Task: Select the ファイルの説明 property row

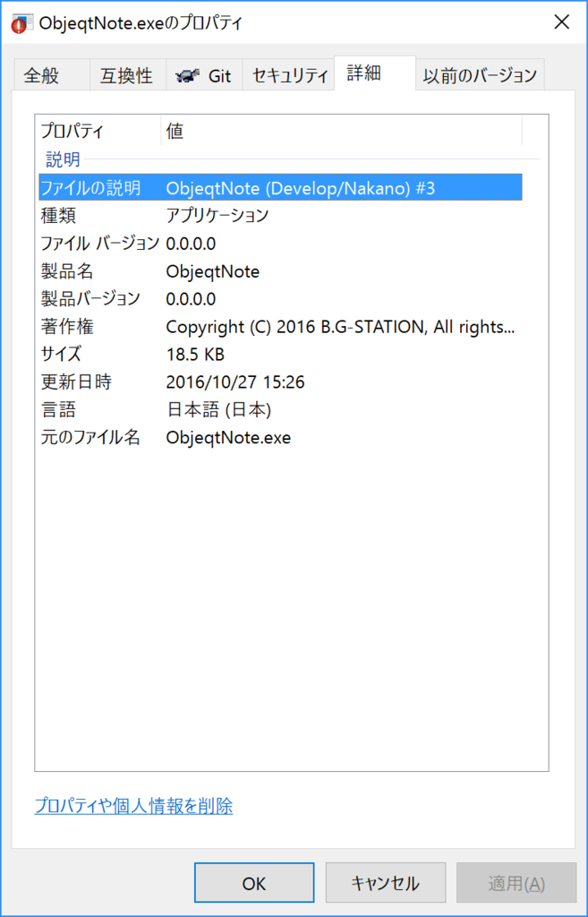Action: (280, 188)
